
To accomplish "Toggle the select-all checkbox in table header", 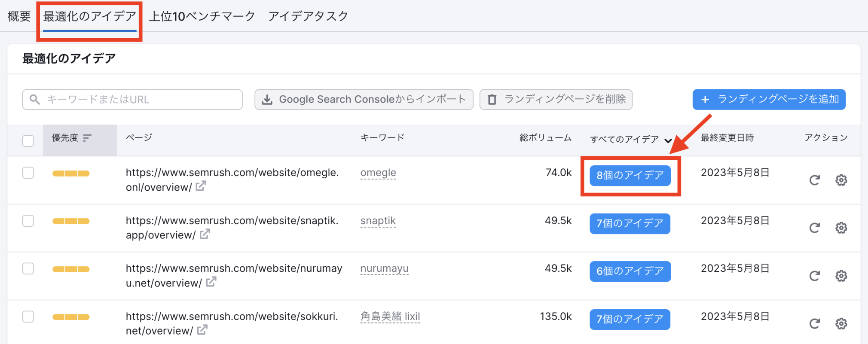I will 28,140.
